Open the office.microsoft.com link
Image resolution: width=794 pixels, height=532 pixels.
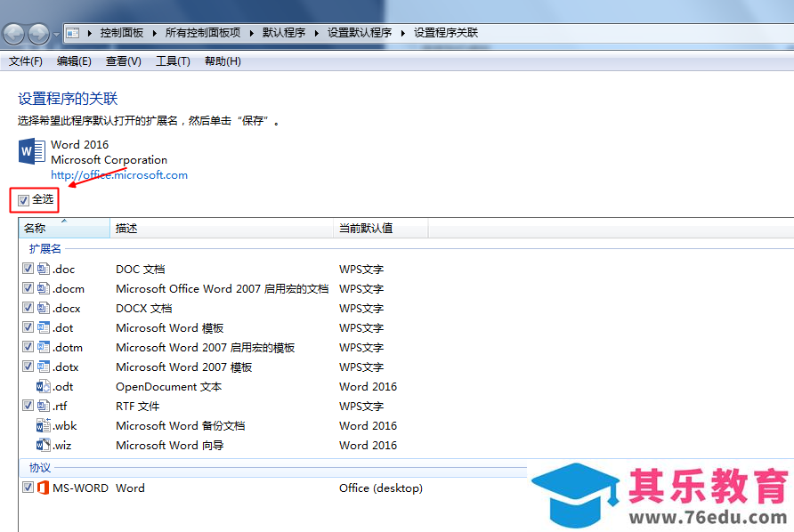click(119, 175)
